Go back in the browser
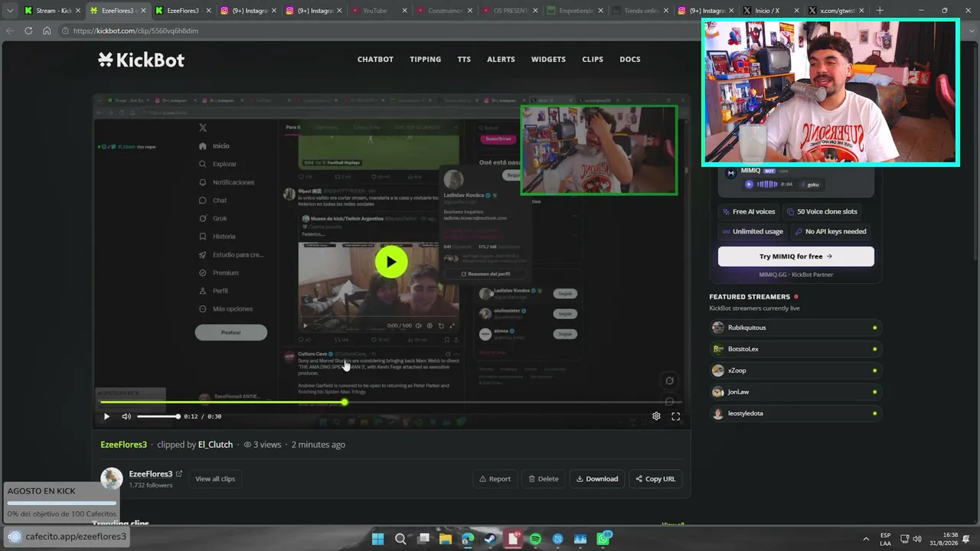 coord(10,31)
